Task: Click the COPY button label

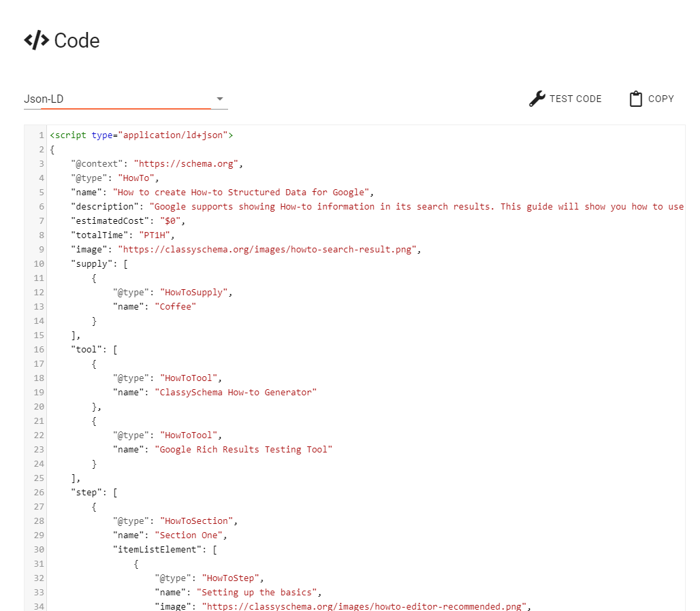Action: point(661,99)
